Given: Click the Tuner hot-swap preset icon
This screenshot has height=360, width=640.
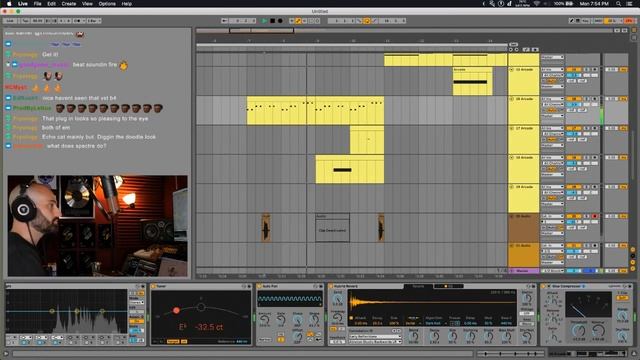Looking at the screenshot, I should pyautogui.click(x=244, y=287).
